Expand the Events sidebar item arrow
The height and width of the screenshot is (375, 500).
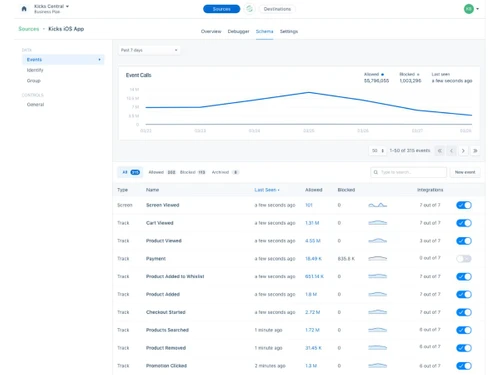click(x=99, y=60)
